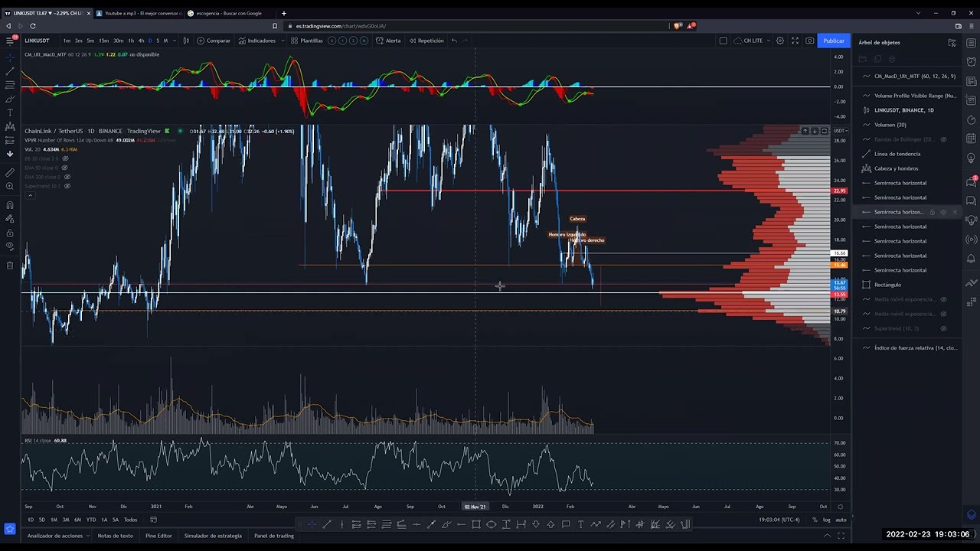Enter fullscreen mode from the top toolbar
Screen dimensions: 980x551
click(x=795, y=41)
